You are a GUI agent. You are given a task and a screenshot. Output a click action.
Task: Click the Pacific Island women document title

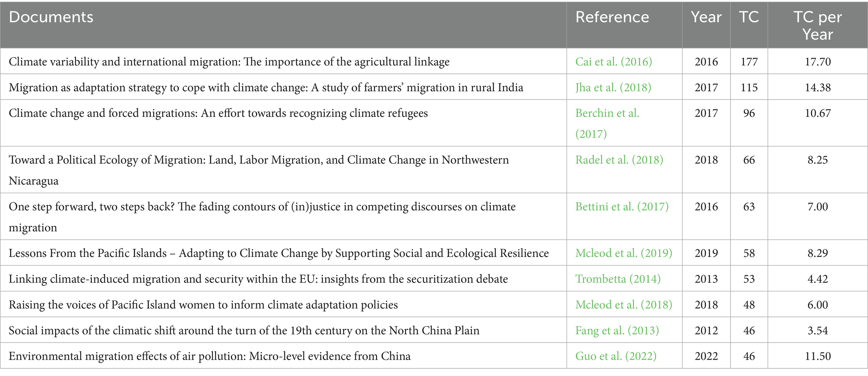coord(203,305)
